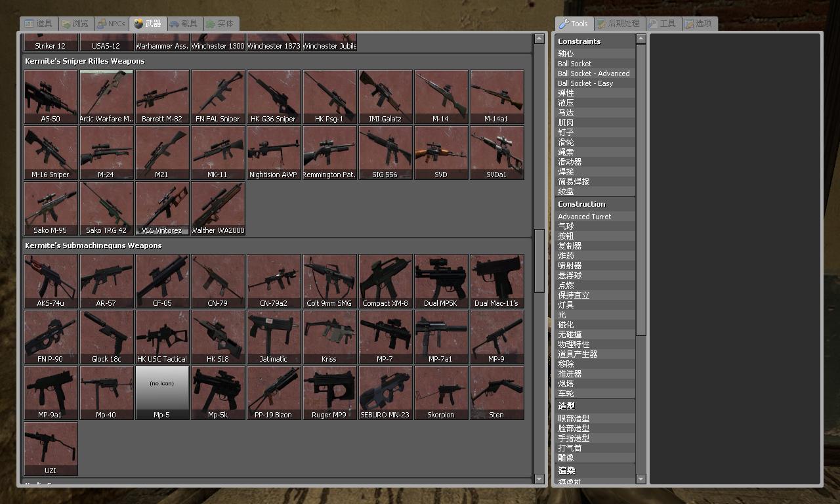Select the 车轮 wheel tool
This screenshot has width=840, height=504.
(x=595, y=394)
